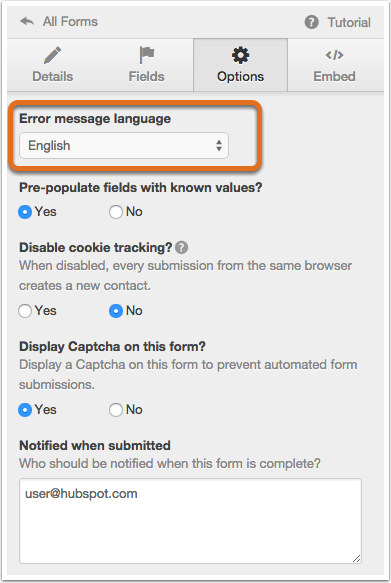The width and height of the screenshot is (391, 583).
Task: Select No for disable cookie tracking
Action: pyautogui.click(x=116, y=311)
